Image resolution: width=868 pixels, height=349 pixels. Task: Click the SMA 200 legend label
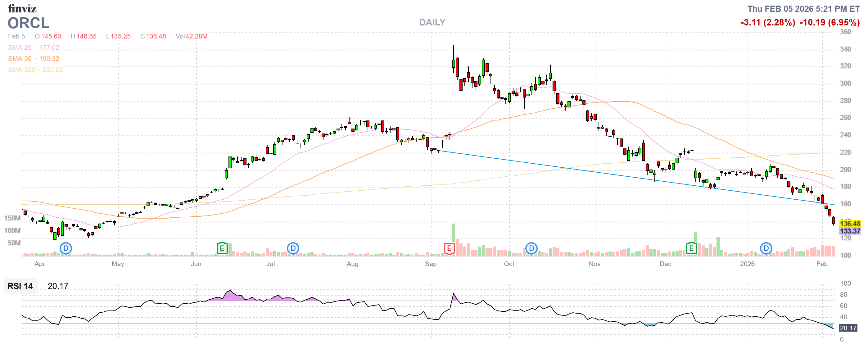21,70
